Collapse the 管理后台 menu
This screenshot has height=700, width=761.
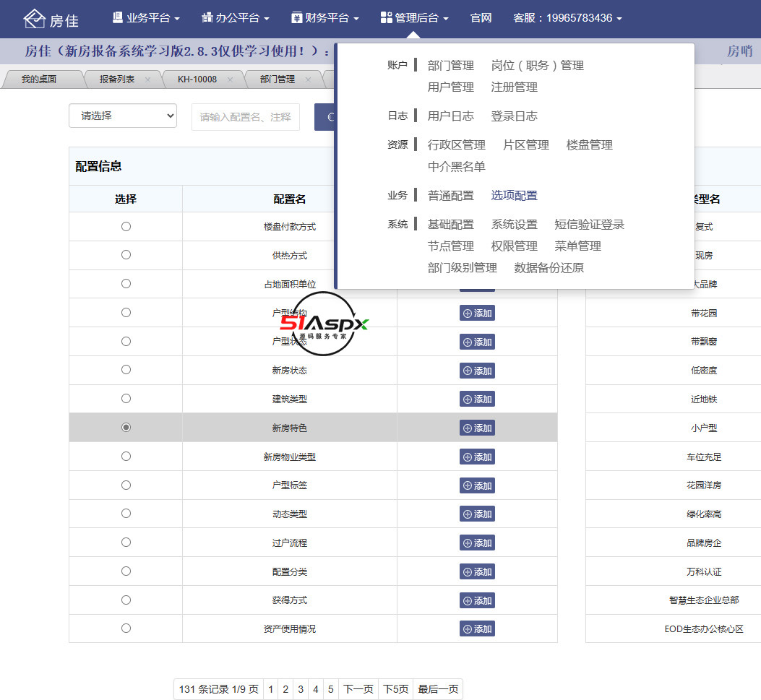tap(415, 18)
